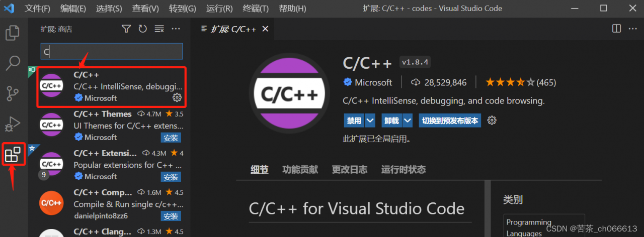This screenshot has width=644, height=237.
Task: Open the dropdown arrow next to 卸载
Action: coord(408,121)
